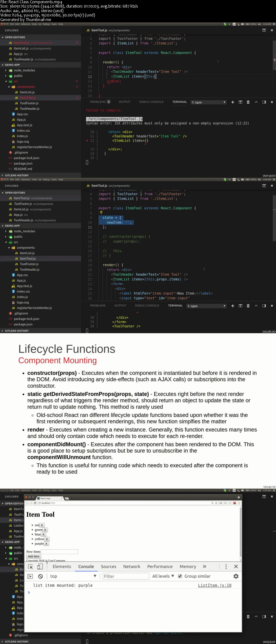
Task: Open the 1: npm terminal dropdown in 00:14:00 frame
Action: 208,102
